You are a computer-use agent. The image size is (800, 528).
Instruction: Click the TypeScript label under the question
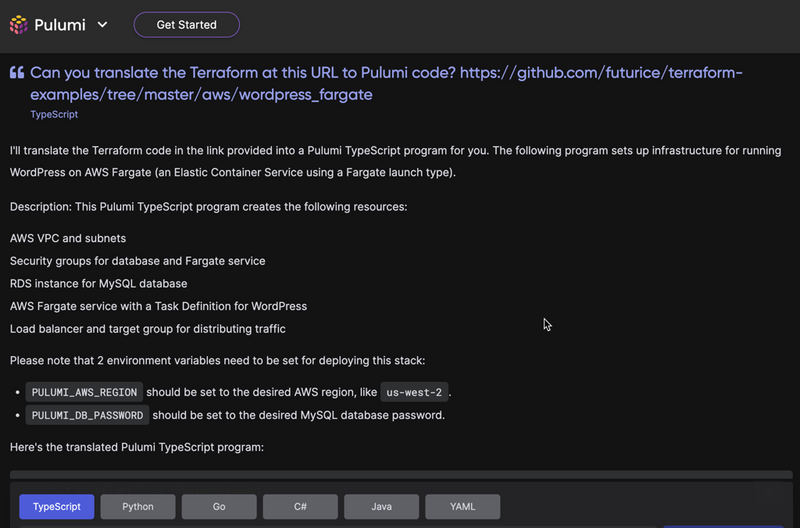pyautogui.click(x=54, y=114)
